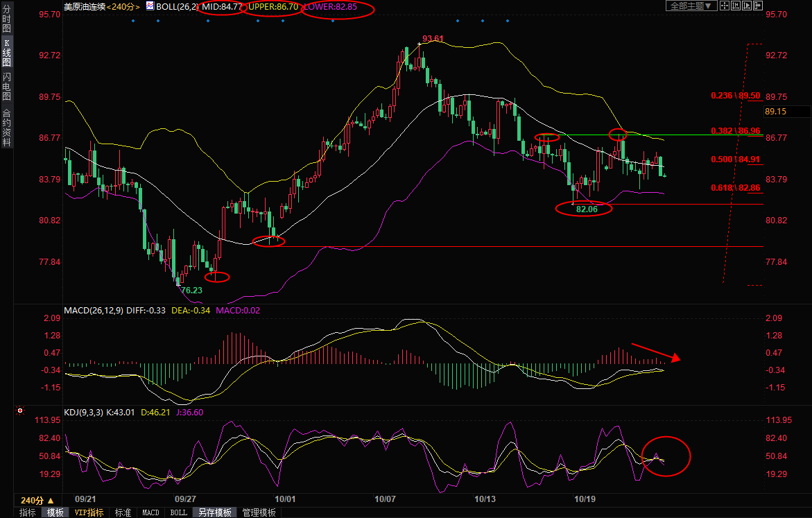The width and height of the screenshot is (812, 518).
Task: Click the BOLL indicator chart icon
Action: 149,6
